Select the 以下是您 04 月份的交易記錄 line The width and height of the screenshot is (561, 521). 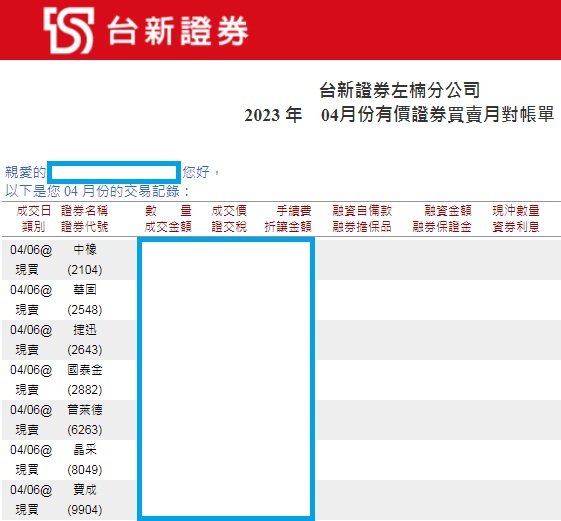pos(97,191)
